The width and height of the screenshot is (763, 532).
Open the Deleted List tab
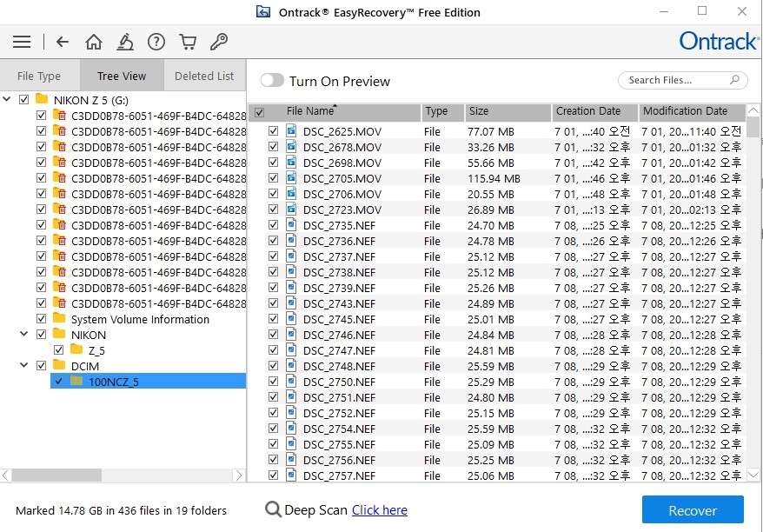pyautogui.click(x=204, y=76)
